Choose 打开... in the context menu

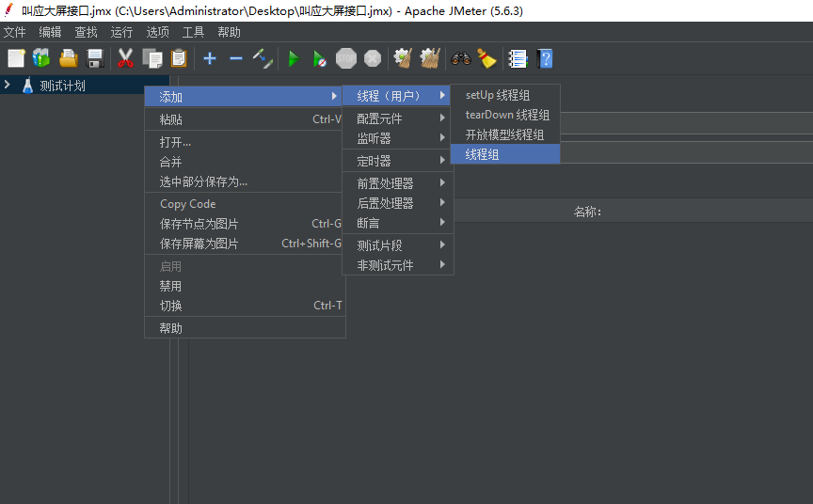(244, 142)
